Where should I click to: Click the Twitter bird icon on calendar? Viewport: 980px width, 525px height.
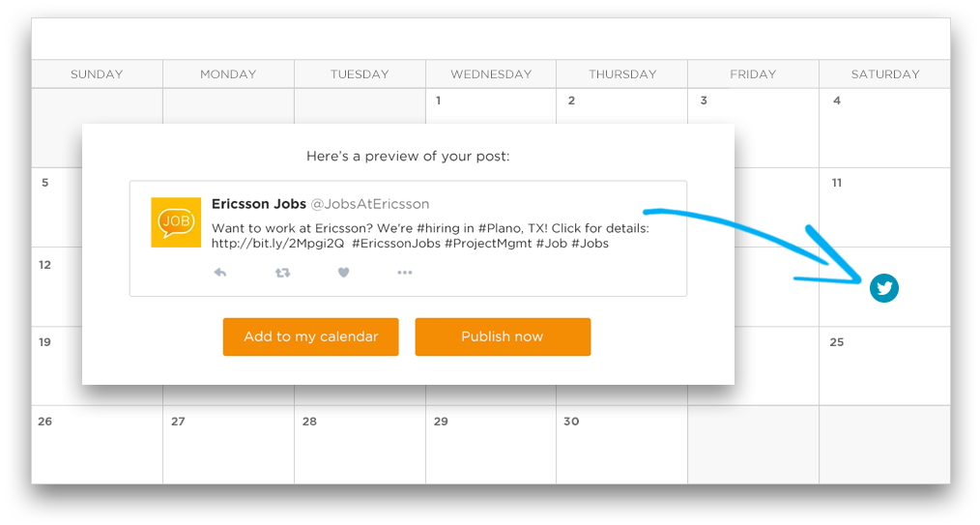883,288
